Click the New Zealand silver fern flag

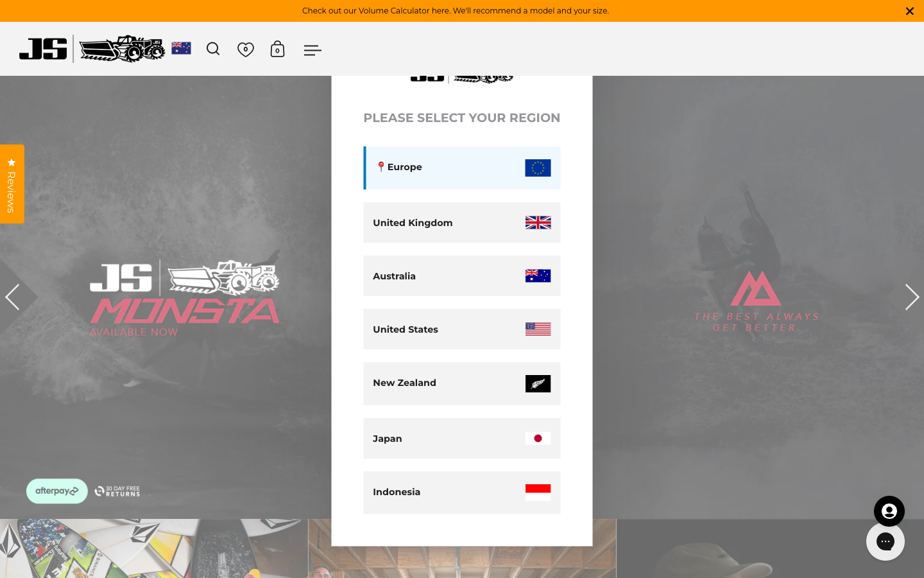click(x=538, y=384)
